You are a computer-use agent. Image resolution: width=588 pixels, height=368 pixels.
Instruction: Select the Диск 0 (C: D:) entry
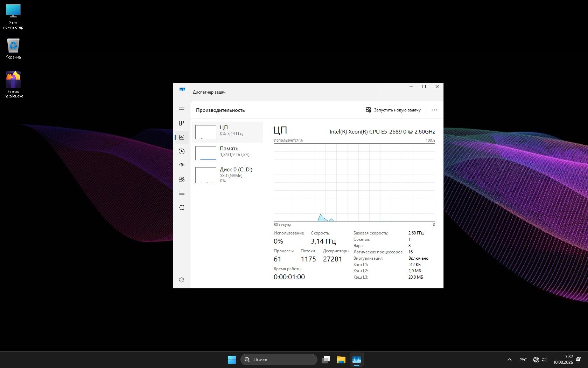[x=227, y=175]
